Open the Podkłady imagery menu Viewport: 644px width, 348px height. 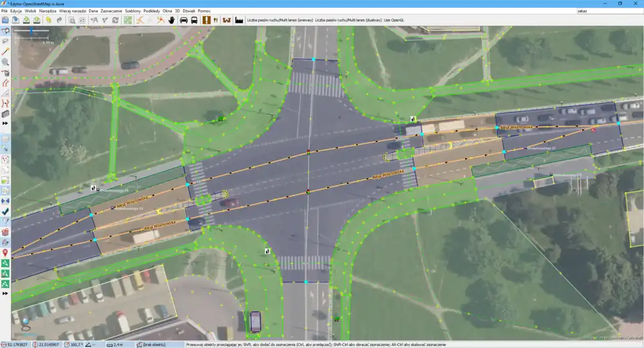pos(152,12)
